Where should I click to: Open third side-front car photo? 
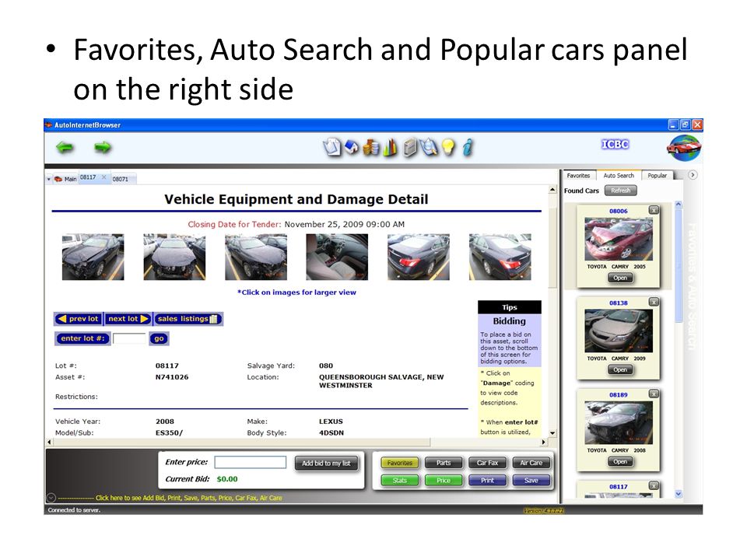(x=256, y=257)
